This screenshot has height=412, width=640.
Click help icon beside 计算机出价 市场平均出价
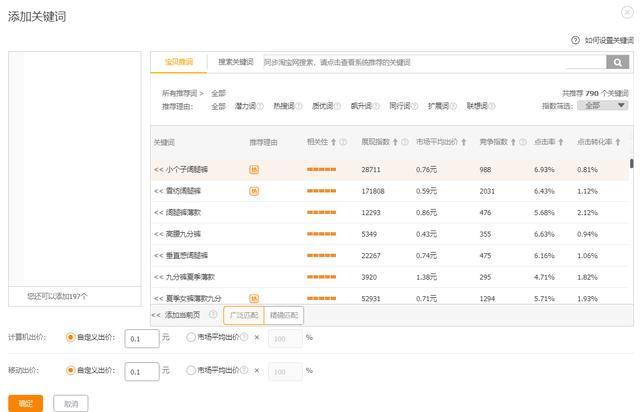coord(244,337)
